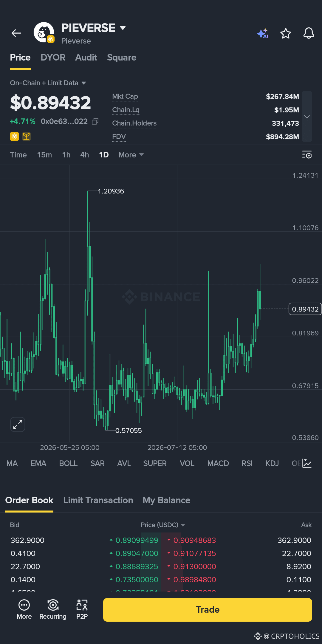Select the 4h chart interval
The height and width of the screenshot is (644, 322).
pos(85,155)
